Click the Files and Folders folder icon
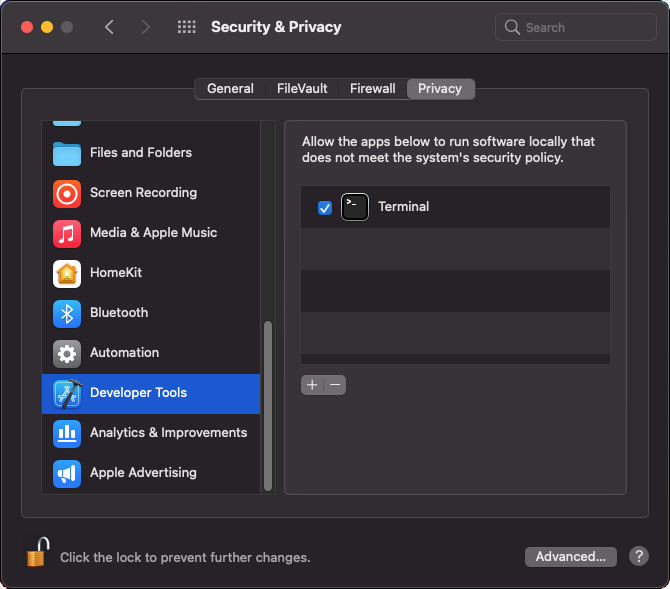Screen dimensions: 670x589 67,153
